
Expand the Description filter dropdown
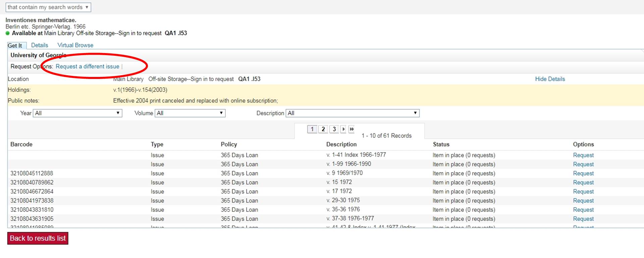[353, 113]
